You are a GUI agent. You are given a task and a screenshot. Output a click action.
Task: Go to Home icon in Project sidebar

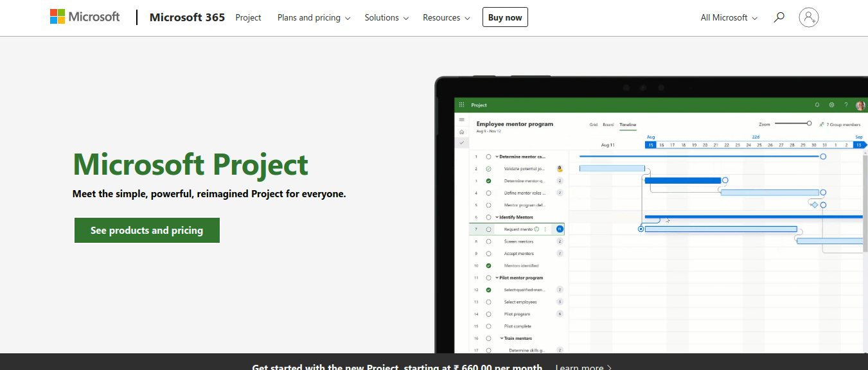pyautogui.click(x=461, y=131)
